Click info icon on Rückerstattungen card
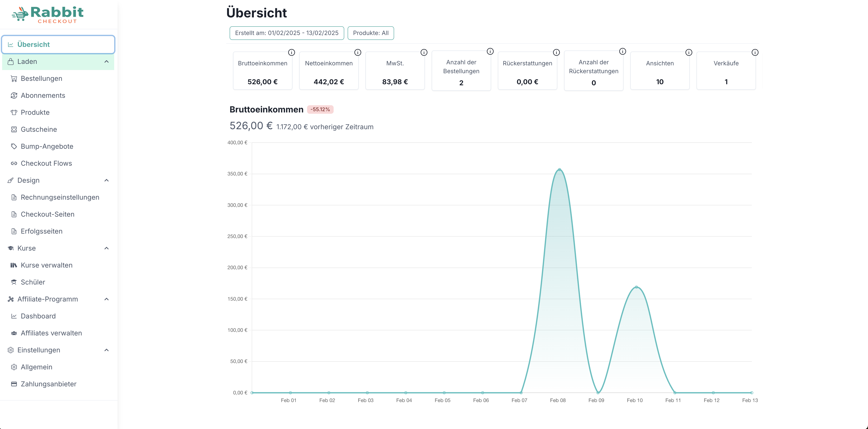 pos(556,53)
